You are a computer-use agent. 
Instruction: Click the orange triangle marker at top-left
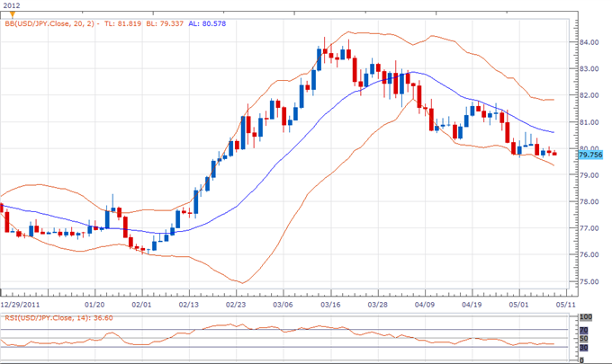pyautogui.click(x=11, y=16)
